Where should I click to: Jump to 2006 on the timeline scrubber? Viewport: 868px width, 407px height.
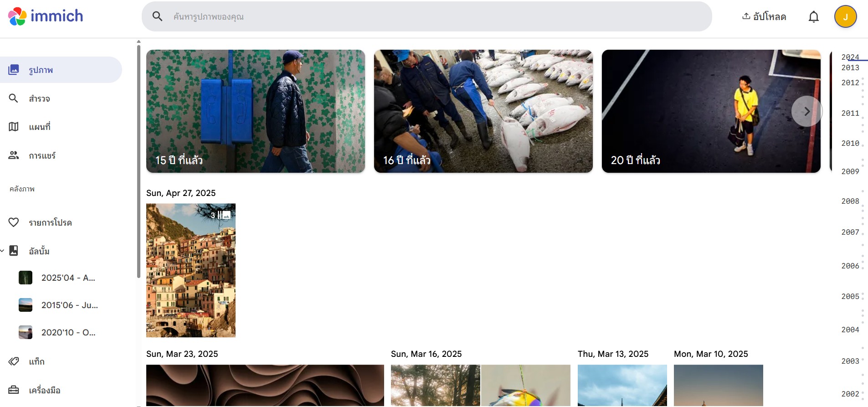tap(850, 266)
